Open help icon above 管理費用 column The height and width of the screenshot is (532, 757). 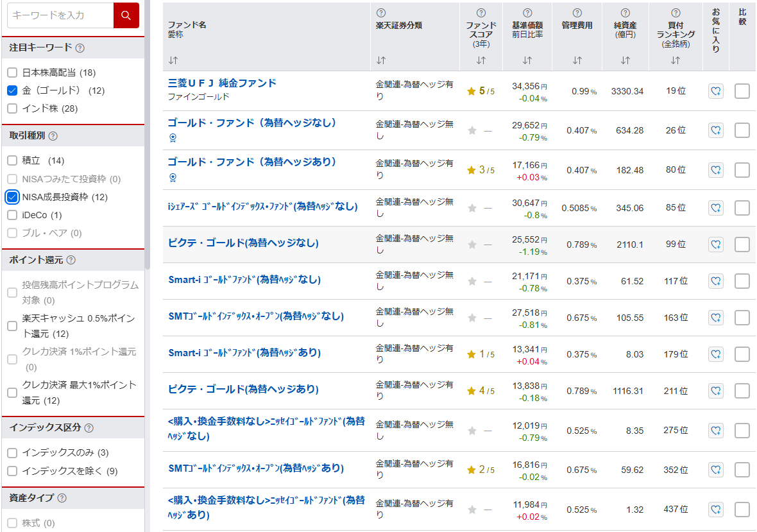pyautogui.click(x=577, y=13)
